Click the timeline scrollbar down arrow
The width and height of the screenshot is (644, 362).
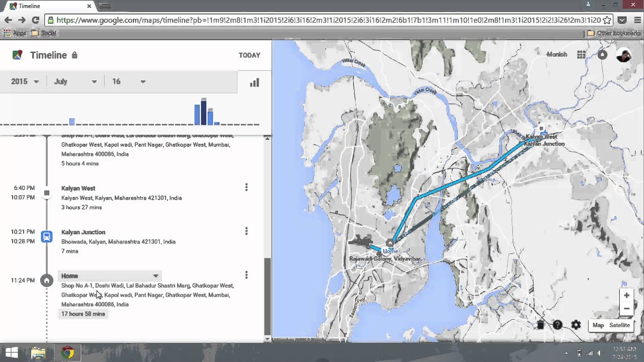tap(268, 339)
